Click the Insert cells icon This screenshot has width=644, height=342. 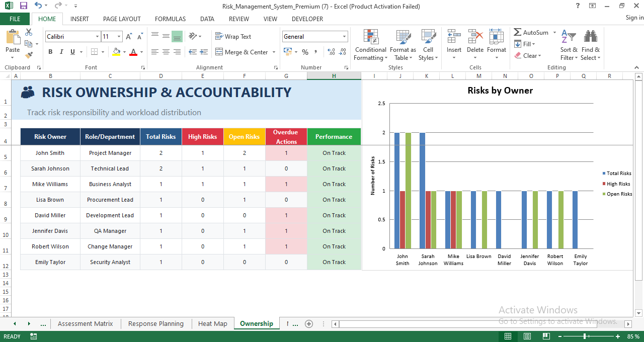(x=454, y=45)
